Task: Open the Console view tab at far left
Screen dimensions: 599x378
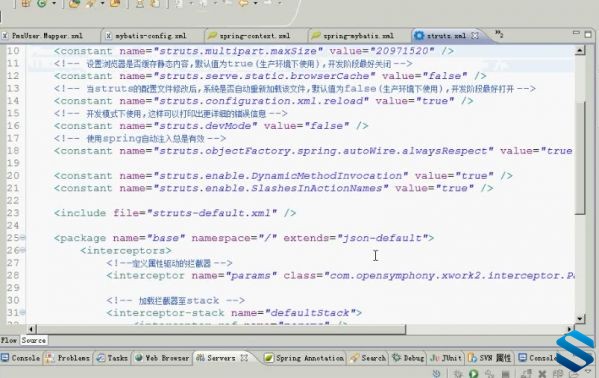Action: point(21,358)
